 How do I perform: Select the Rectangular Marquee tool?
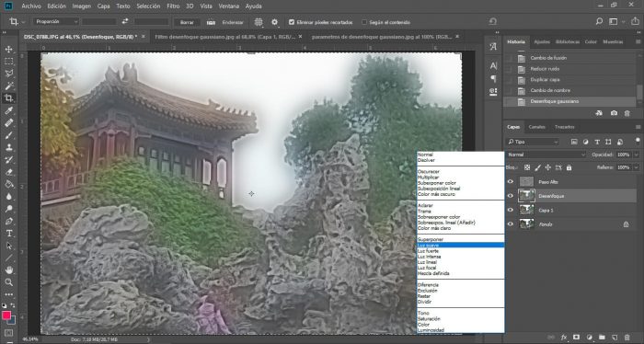pos(8,61)
